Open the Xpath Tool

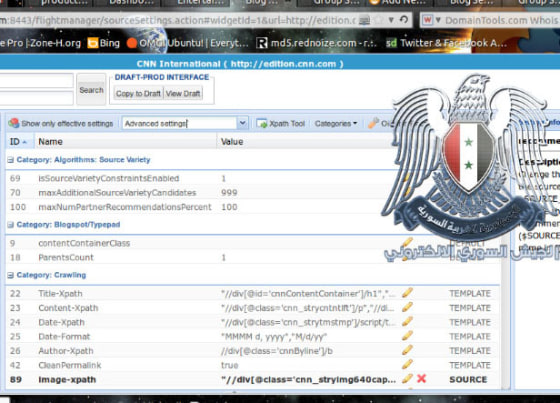[x=281, y=124]
